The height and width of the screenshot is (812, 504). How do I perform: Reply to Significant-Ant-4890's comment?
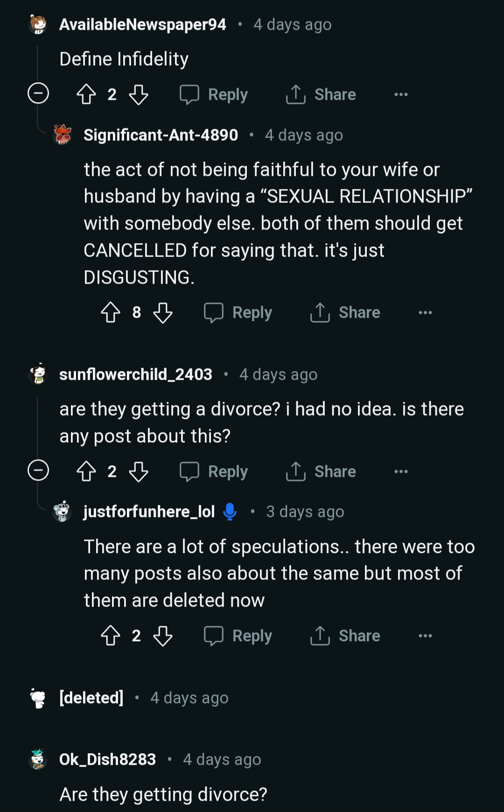pyautogui.click(x=238, y=312)
